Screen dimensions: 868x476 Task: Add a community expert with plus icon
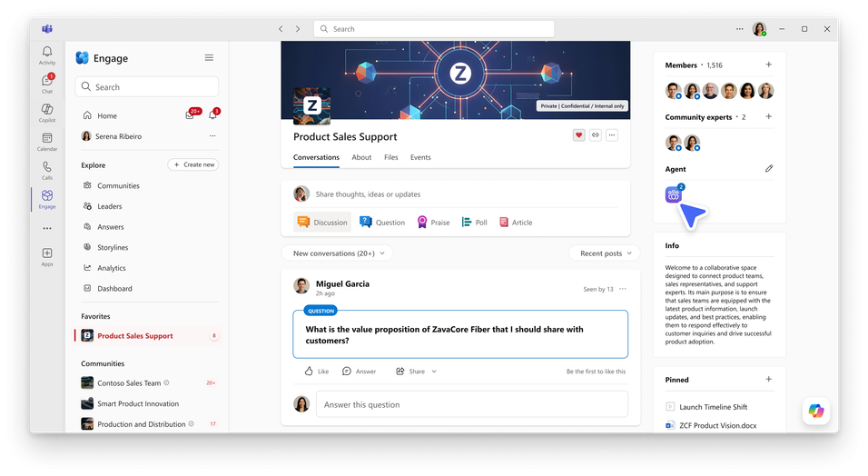(768, 117)
